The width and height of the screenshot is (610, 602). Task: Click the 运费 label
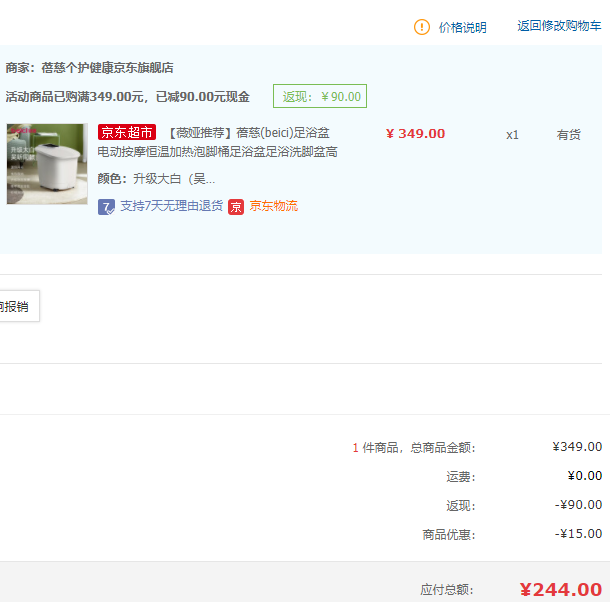[461, 477]
